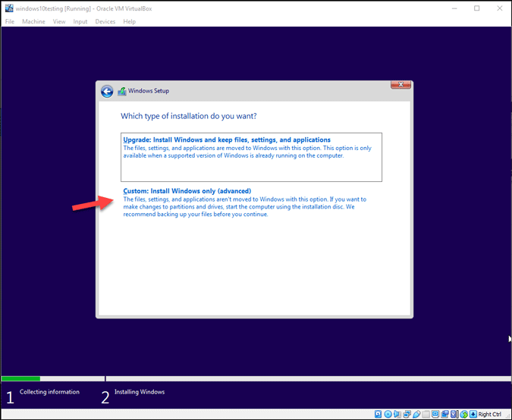Click the network adapters status icon
The height and width of the screenshot is (420, 512).
[x=407, y=414]
